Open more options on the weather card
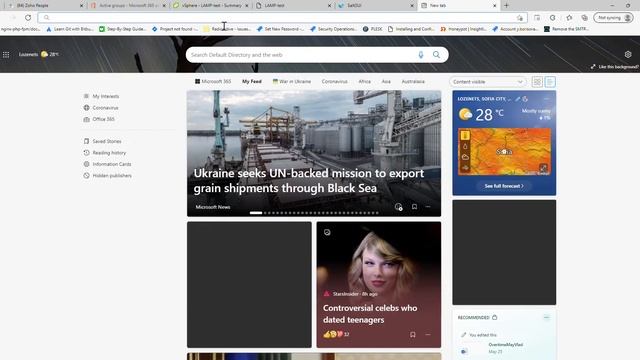This screenshot has height=360, width=640. coord(547,99)
